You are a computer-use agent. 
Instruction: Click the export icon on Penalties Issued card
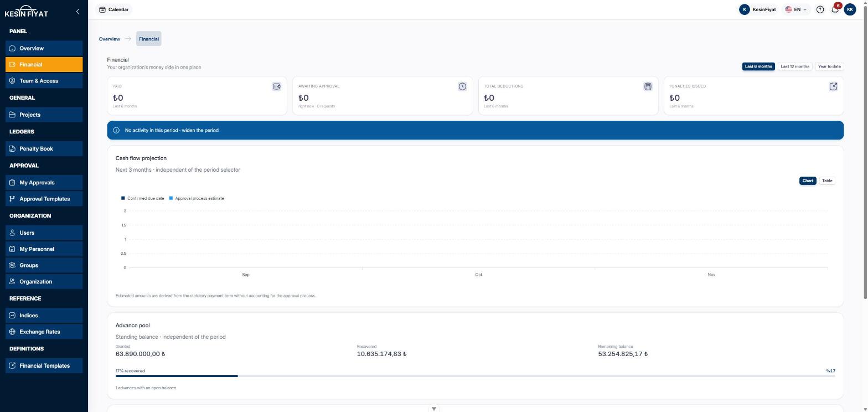click(833, 86)
